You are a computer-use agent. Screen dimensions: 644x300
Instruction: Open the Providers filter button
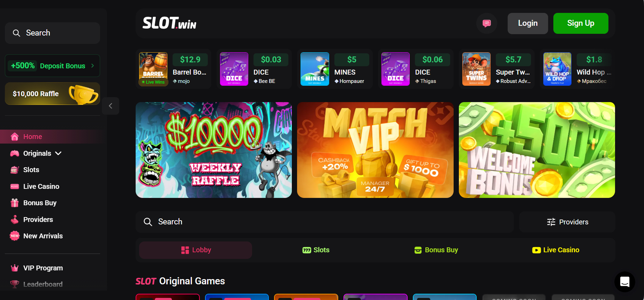(567, 222)
